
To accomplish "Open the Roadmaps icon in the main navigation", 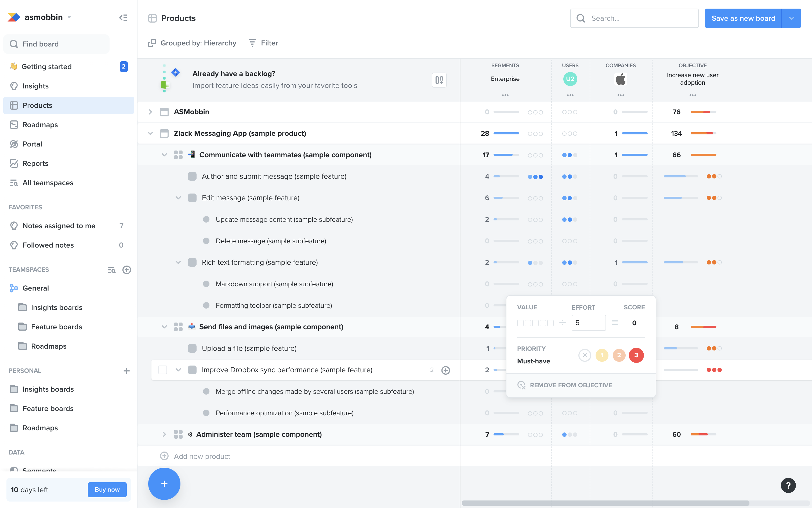I will click(x=14, y=125).
